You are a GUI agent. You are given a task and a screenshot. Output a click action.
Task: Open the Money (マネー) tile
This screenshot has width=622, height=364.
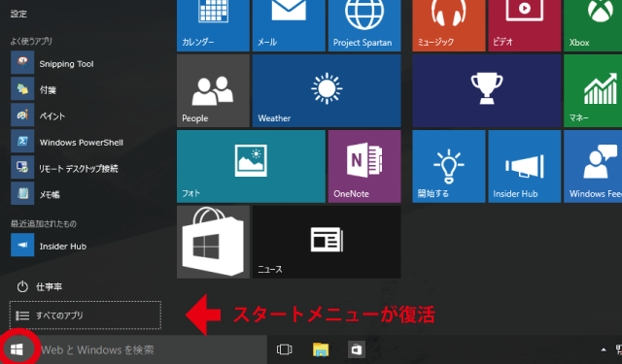pyautogui.click(x=593, y=90)
